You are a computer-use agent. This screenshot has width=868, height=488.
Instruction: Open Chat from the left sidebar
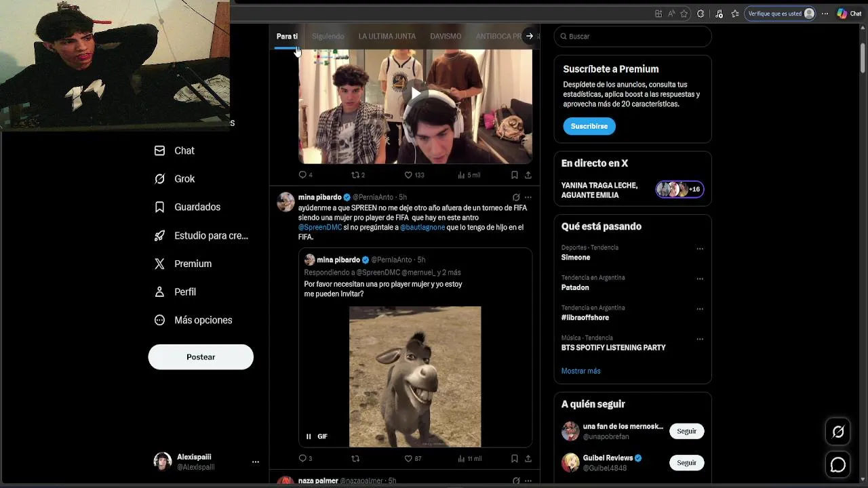point(174,150)
